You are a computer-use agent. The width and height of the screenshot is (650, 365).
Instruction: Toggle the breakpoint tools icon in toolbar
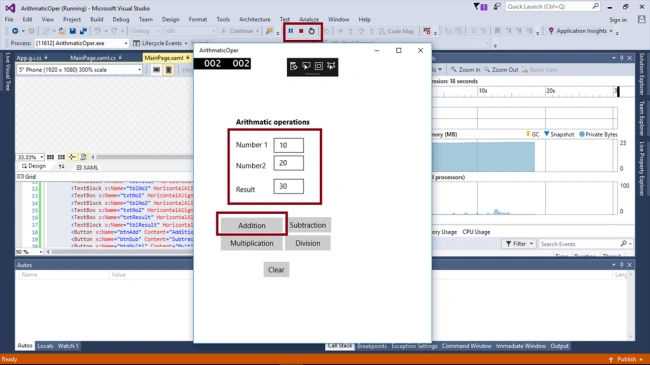pyautogui.click(x=427, y=31)
